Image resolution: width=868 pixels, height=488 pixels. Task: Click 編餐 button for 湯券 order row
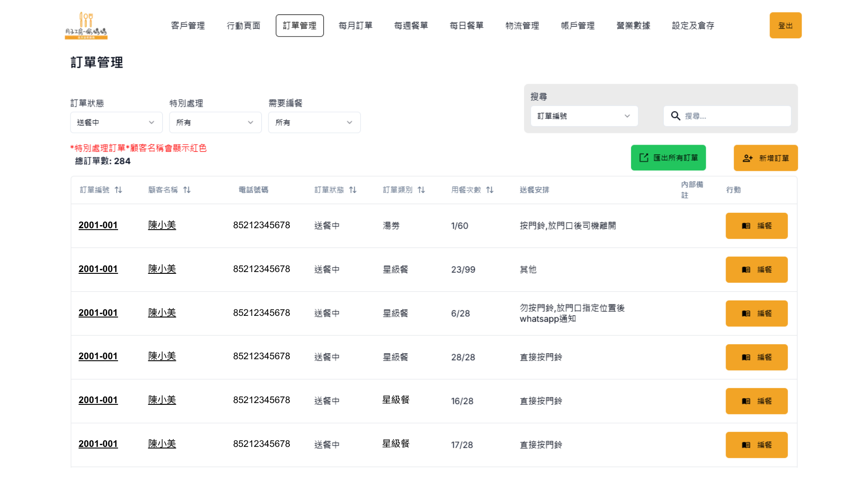(756, 225)
